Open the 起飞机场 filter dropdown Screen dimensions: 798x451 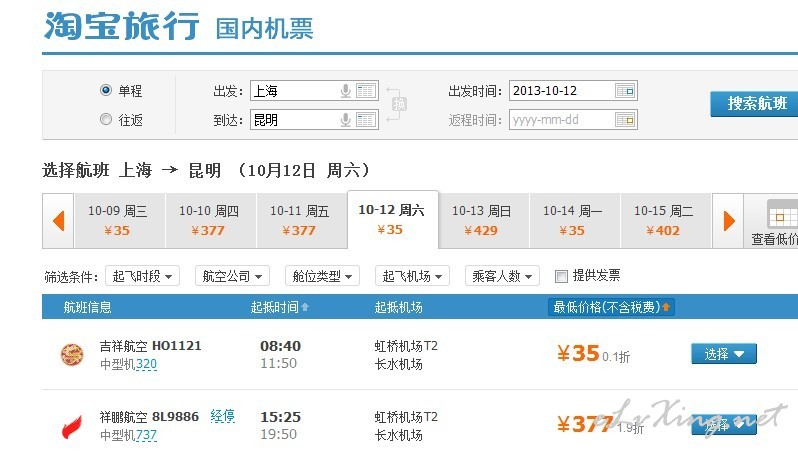click(412, 276)
